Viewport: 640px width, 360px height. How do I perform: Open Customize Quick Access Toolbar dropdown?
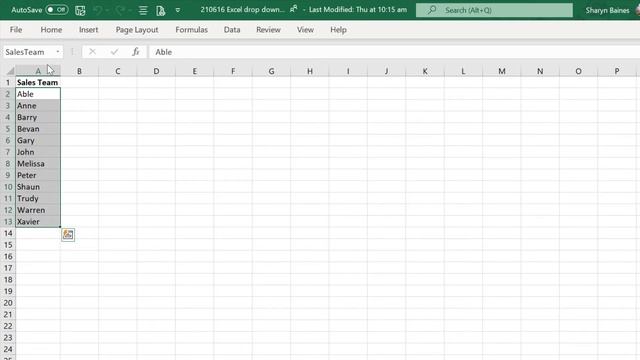pyautogui.click(x=178, y=10)
